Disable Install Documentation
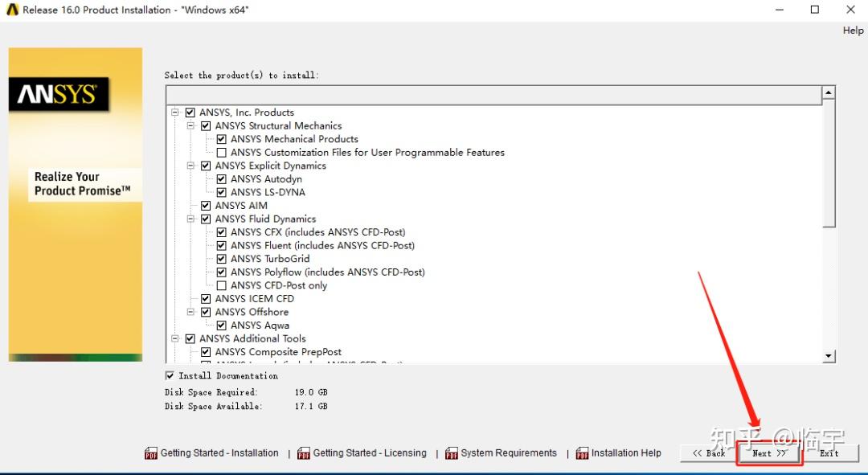868x475 pixels. point(169,375)
